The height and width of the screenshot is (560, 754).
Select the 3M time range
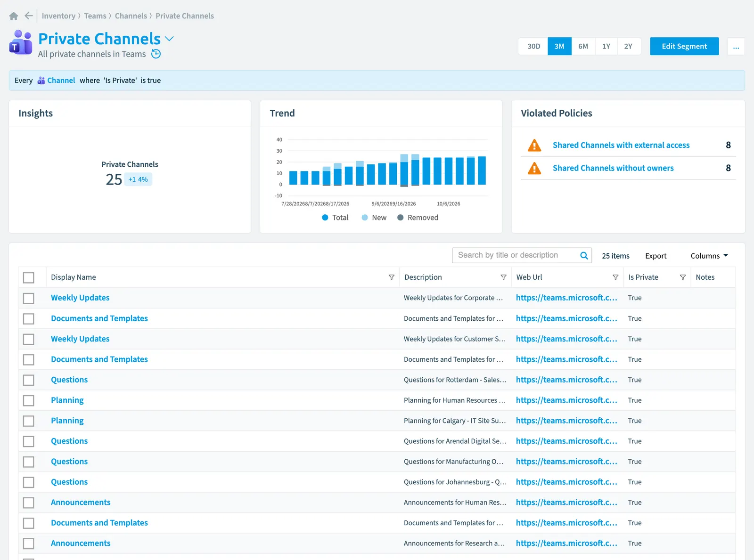[559, 46]
